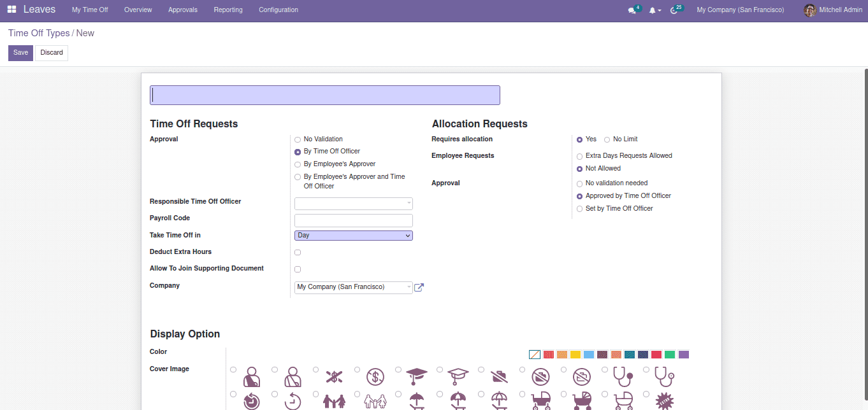
Task: Go to the Approvals menu
Action: point(183,10)
